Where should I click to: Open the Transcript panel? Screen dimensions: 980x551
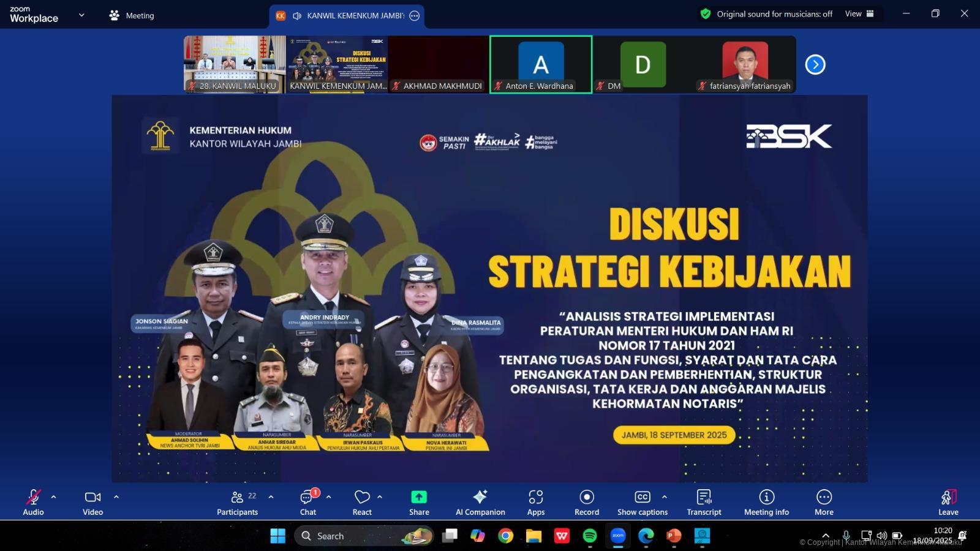pos(704,503)
